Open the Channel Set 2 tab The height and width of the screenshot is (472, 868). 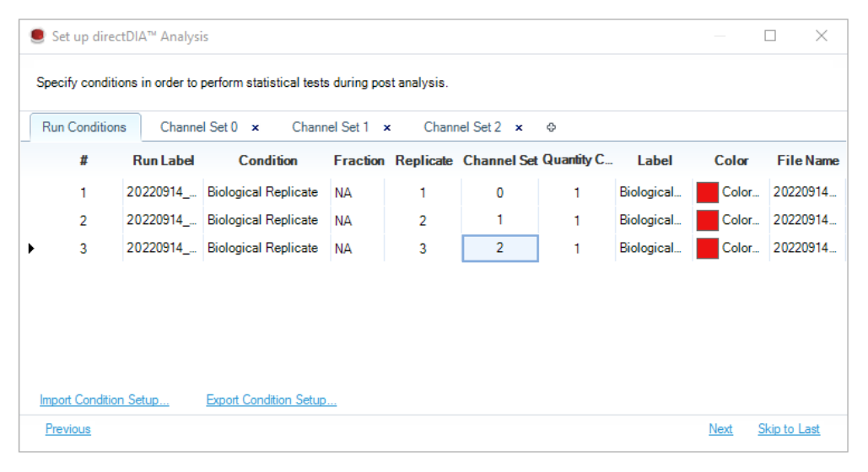coord(462,127)
